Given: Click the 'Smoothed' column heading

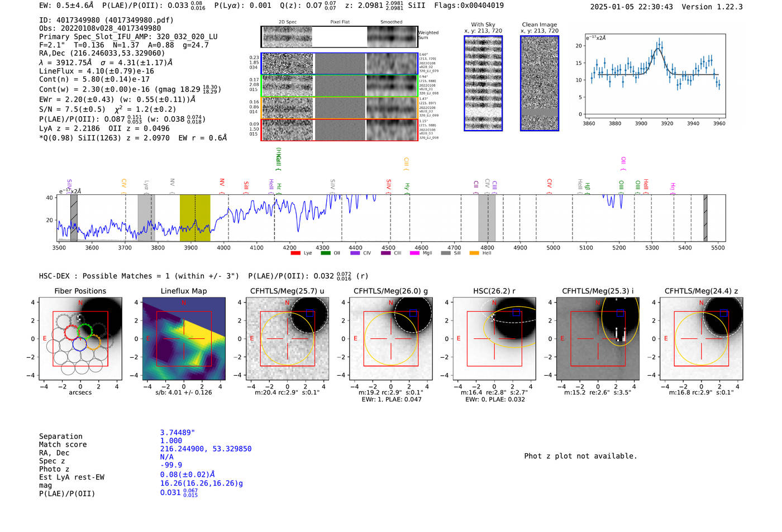Looking at the screenshot, I should coord(391,22).
